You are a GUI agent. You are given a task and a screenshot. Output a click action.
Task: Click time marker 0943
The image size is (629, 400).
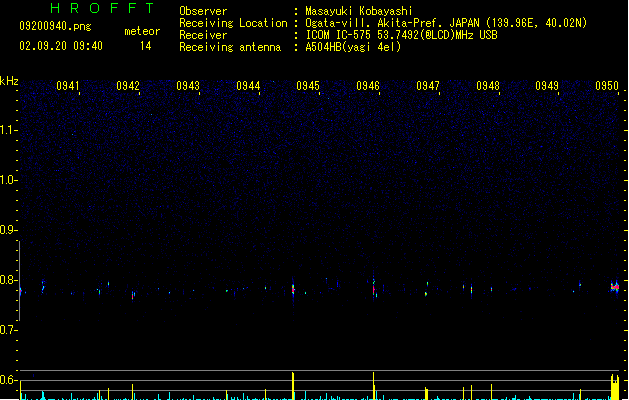pos(188,86)
